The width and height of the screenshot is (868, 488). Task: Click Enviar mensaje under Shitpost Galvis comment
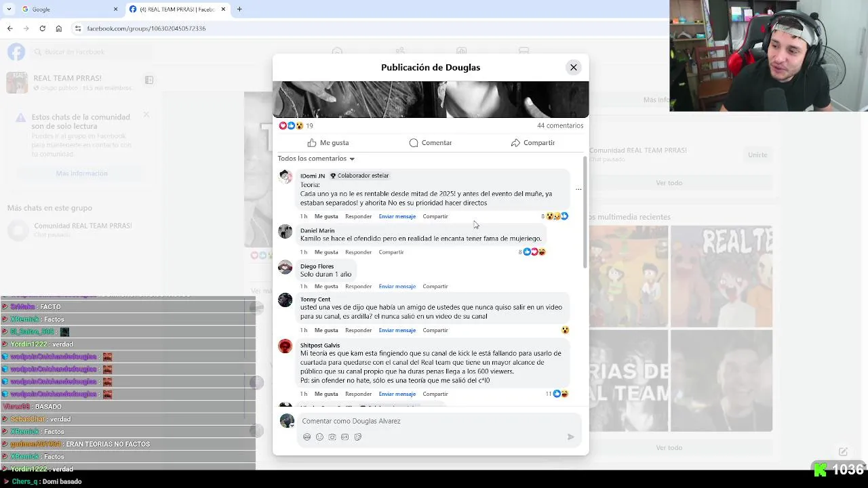click(397, 394)
